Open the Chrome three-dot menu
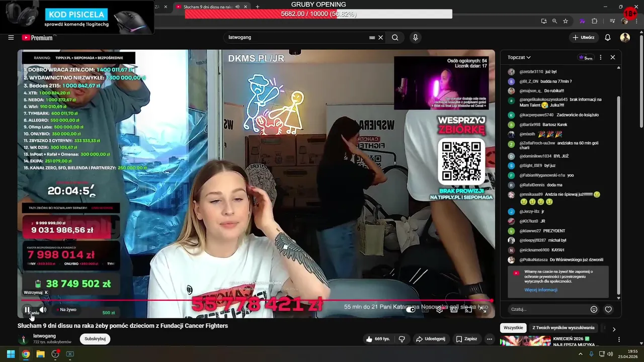Screen dimensions: 644x362 pos(636,21)
